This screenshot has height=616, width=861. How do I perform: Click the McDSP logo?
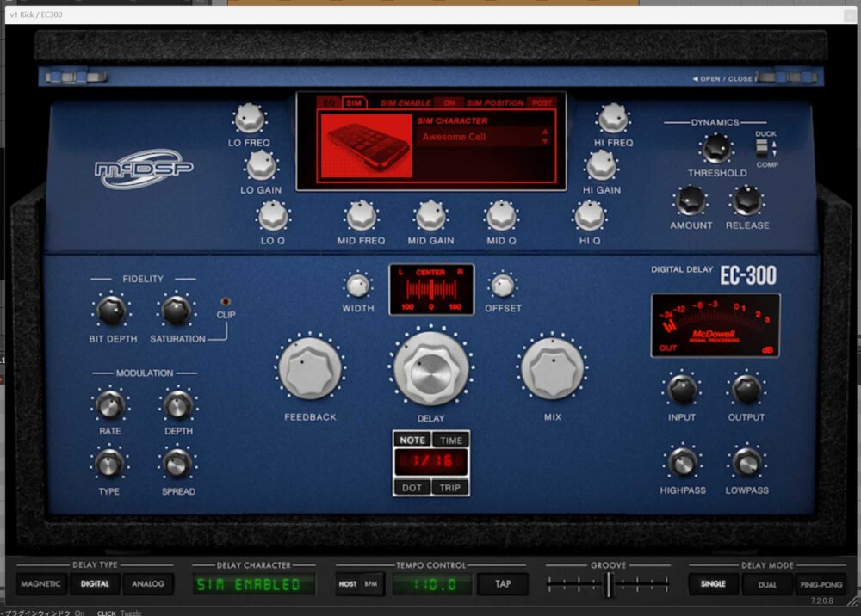[x=144, y=169]
